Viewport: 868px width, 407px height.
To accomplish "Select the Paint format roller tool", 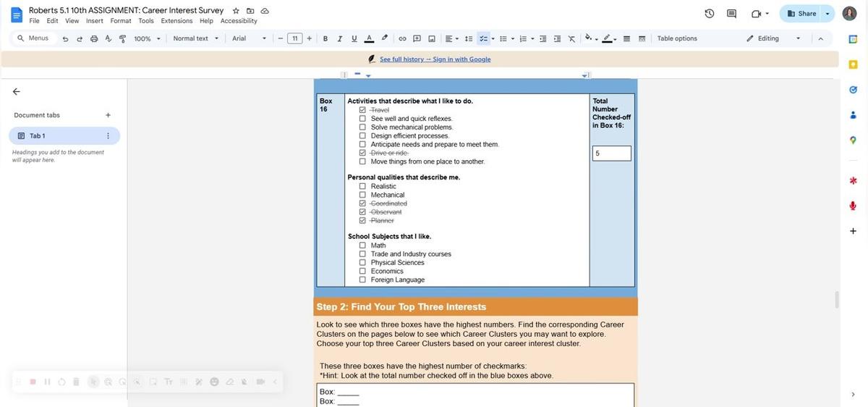I will [122, 38].
